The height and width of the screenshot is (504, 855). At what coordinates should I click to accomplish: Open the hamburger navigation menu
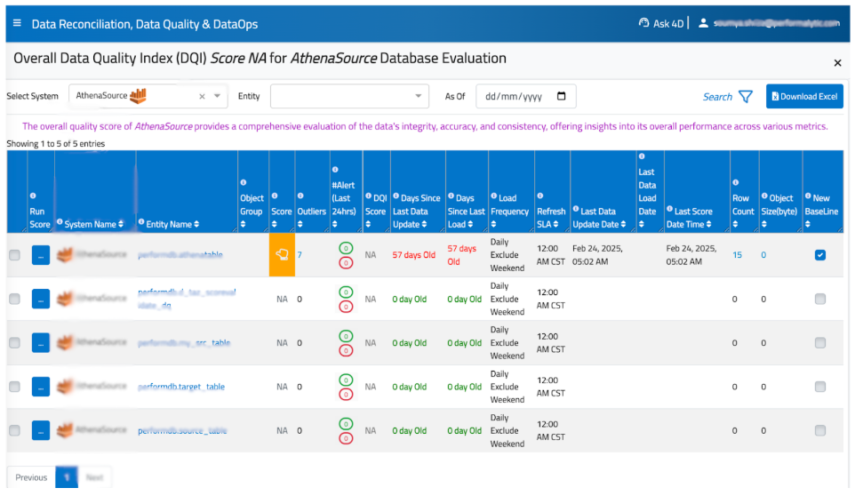[x=17, y=23]
